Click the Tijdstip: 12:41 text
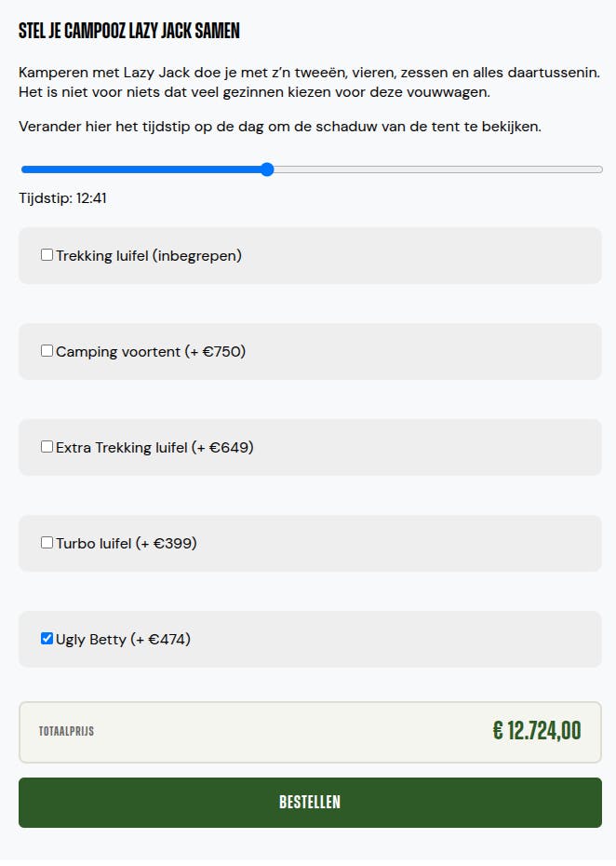616x866 pixels. pos(63,198)
